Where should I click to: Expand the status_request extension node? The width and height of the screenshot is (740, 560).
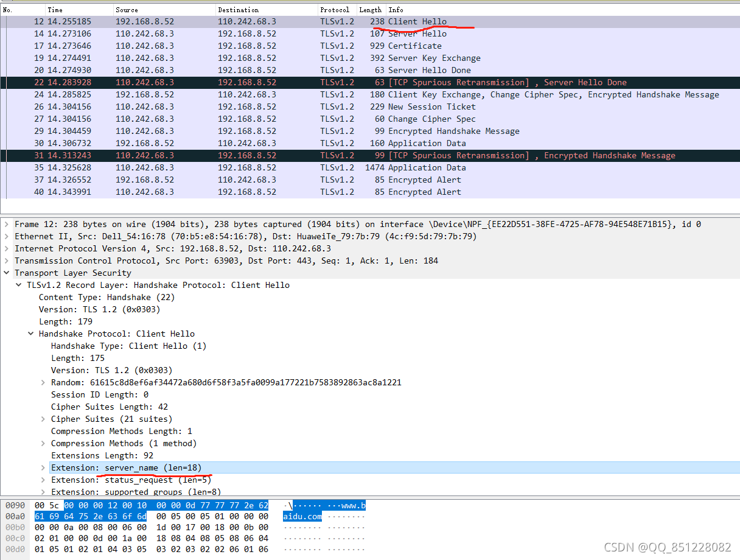tap(43, 480)
